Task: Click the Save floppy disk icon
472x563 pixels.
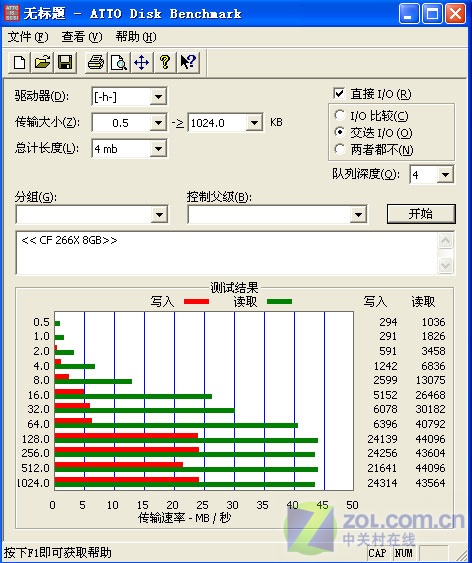Action: pos(65,62)
